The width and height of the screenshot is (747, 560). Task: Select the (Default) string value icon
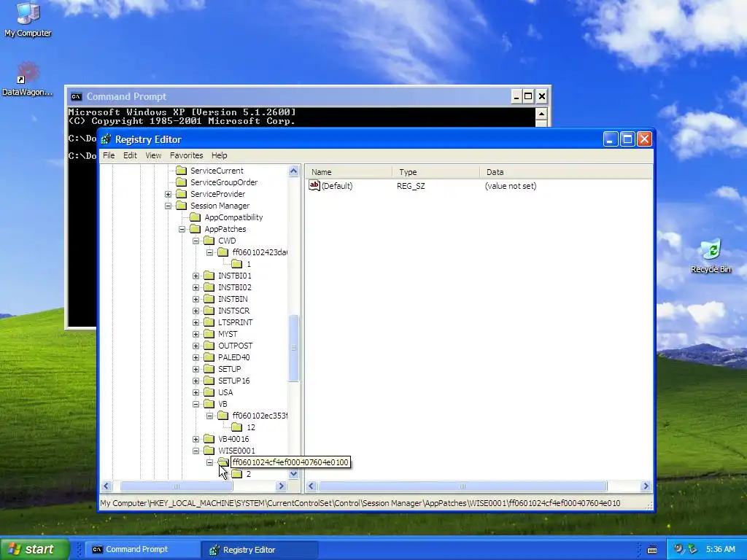314,186
